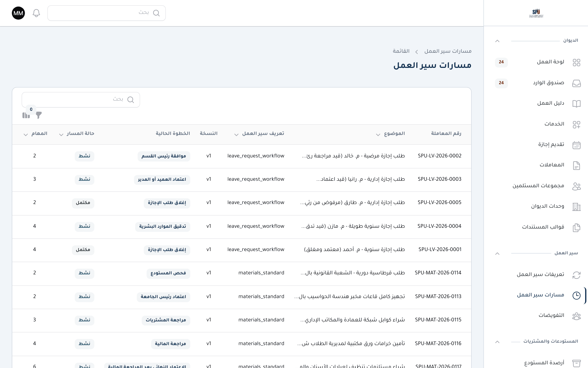Click the SPU university logo
The width and height of the screenshot is (588, 368).
[x=536, y=13]
